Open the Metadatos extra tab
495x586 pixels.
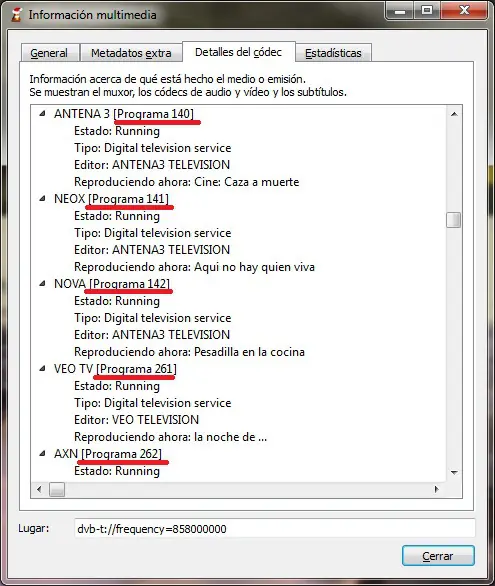coord(131,53)
